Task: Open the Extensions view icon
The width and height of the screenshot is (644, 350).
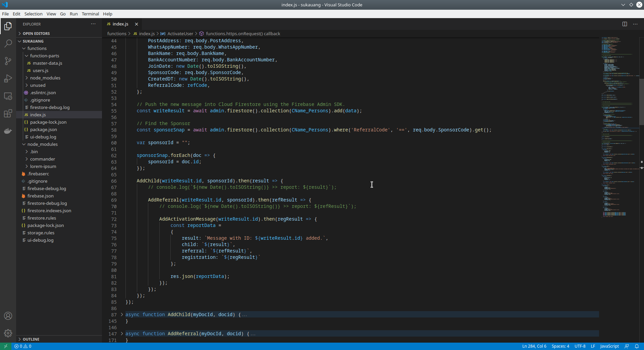Action: click(x=8, y=114)
